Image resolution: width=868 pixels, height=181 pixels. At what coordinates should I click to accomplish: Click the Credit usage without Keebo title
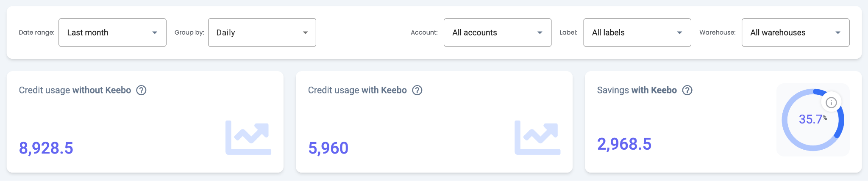[75, 90]
